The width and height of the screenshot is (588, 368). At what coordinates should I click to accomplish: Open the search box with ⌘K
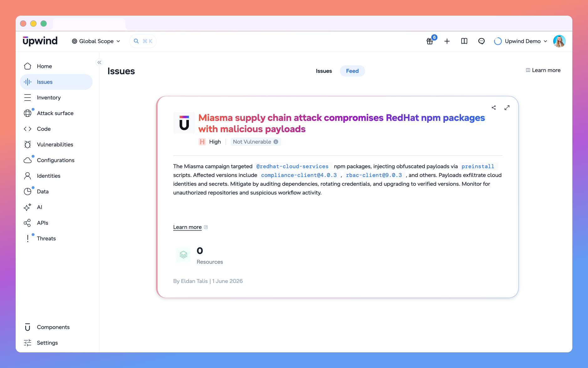[143, 41]
